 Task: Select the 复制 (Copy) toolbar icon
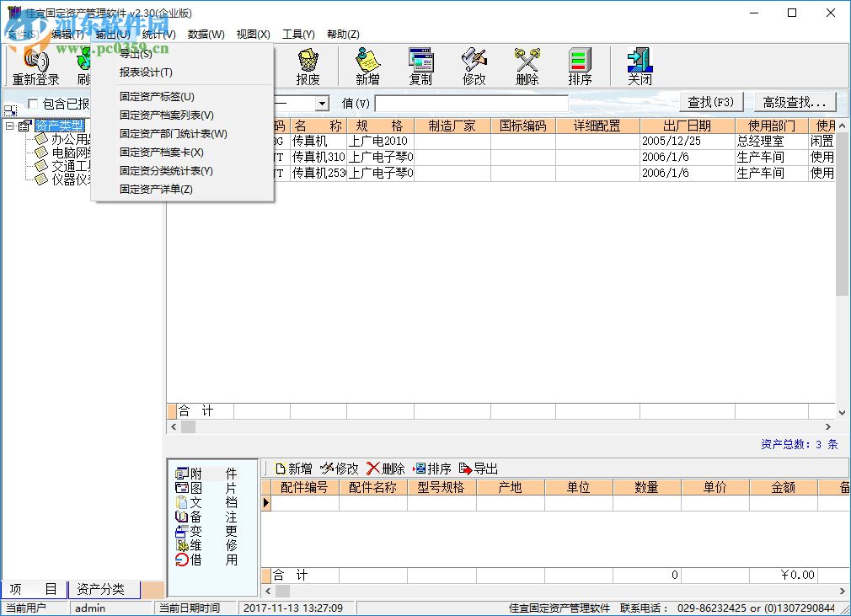(x=420, y=66)
